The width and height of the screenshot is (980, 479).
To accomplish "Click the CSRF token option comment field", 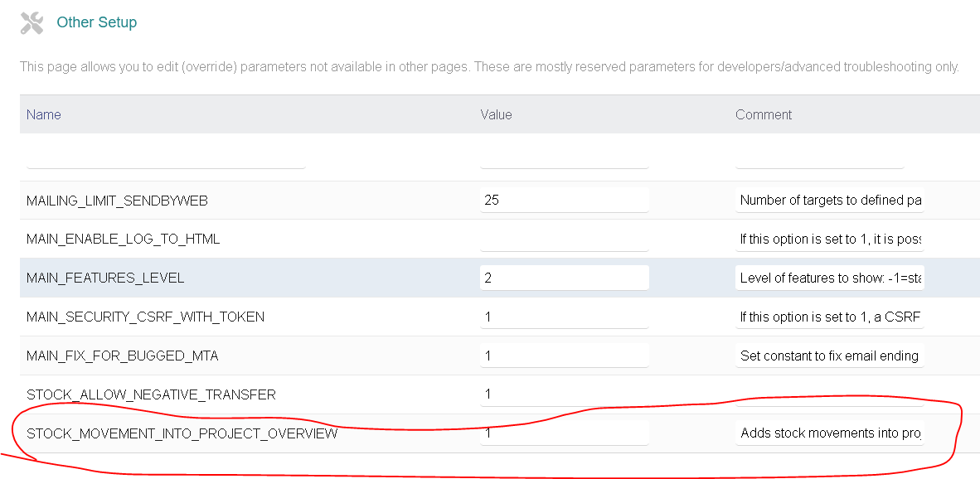I will click(x=829, y=317).
